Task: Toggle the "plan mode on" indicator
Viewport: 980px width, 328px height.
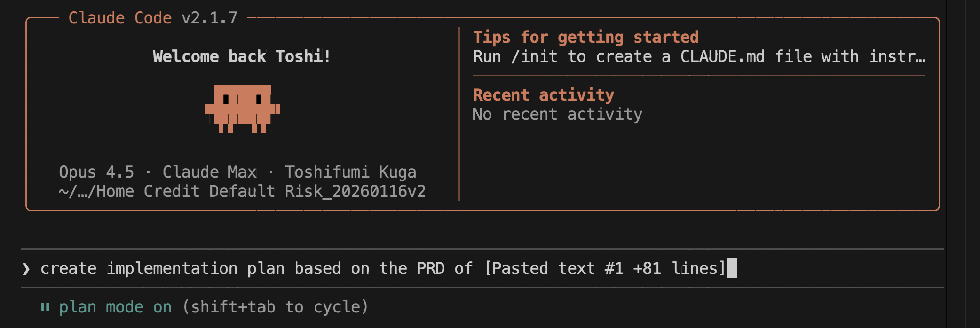Action: click(115, 307)
